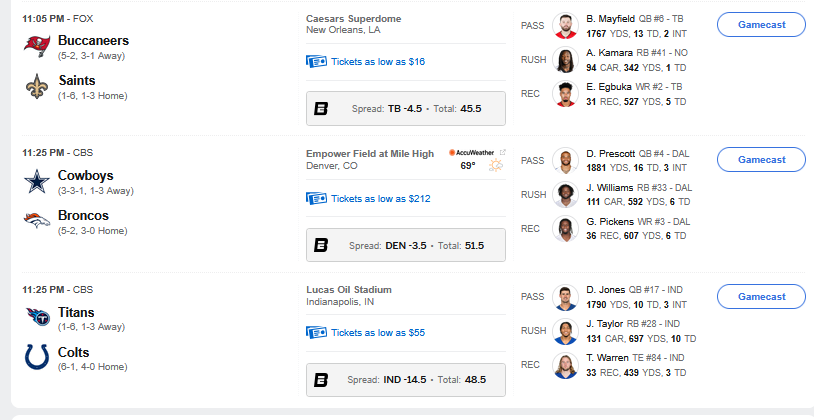The width and height of the screenshot is (814, 420).
Task: Click the Cowboys star logo
Action: [x=37, y=182]
